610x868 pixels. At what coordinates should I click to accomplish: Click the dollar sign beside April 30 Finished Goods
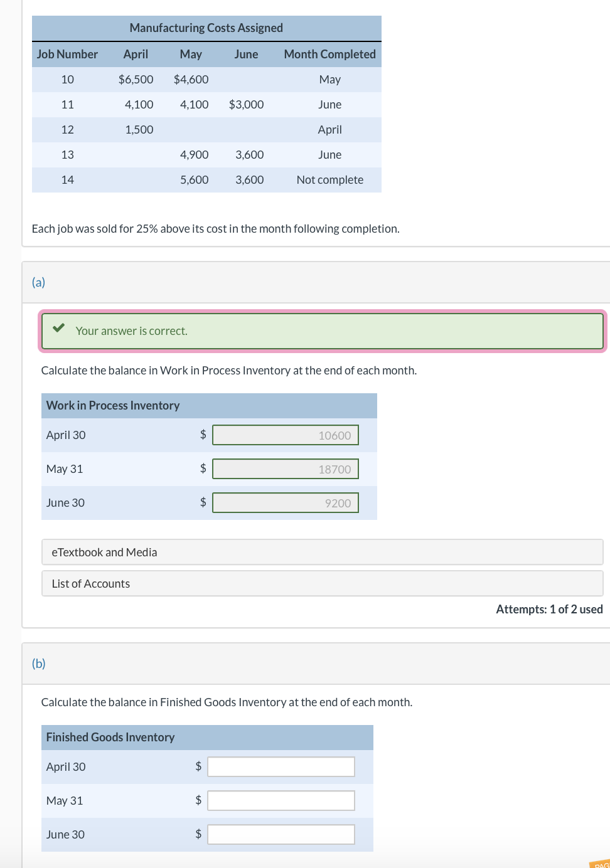click(197, 766)
